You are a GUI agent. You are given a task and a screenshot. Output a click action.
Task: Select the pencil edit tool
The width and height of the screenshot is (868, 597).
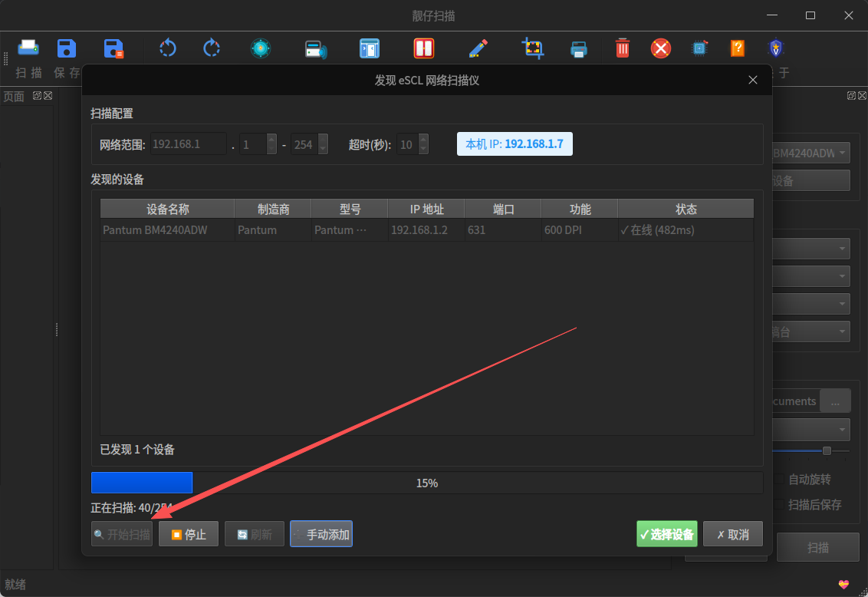click(x=478, y=48)
